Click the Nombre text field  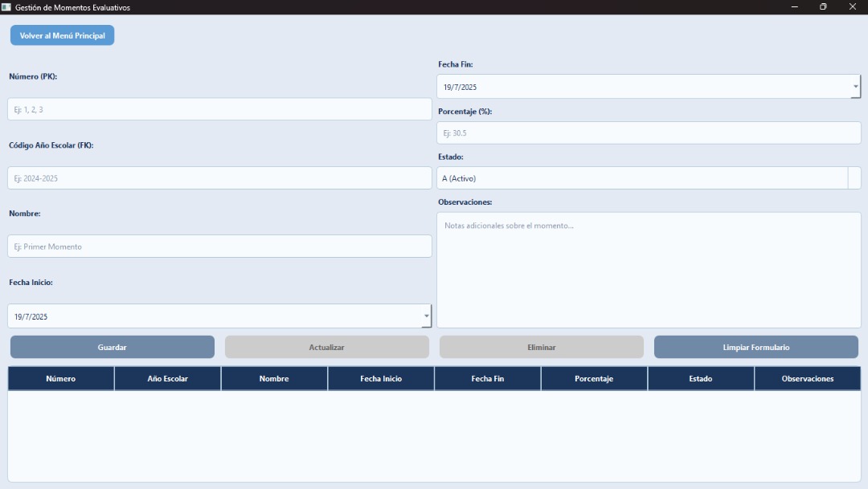(x=219, y=247)
